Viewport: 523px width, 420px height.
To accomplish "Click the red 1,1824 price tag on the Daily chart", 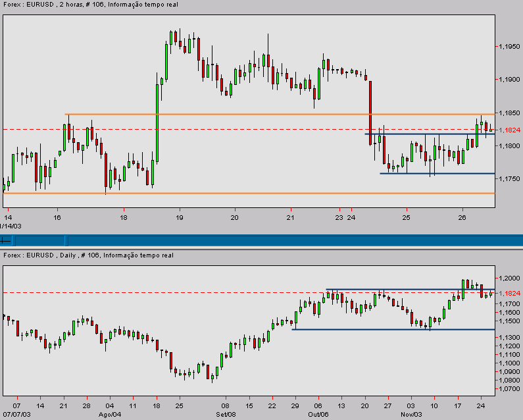I will coord(509,293).
